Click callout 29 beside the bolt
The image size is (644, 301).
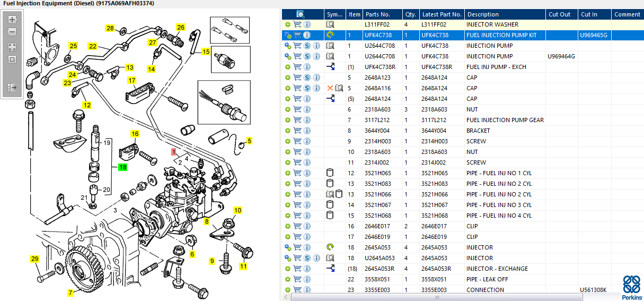point(34,259)
